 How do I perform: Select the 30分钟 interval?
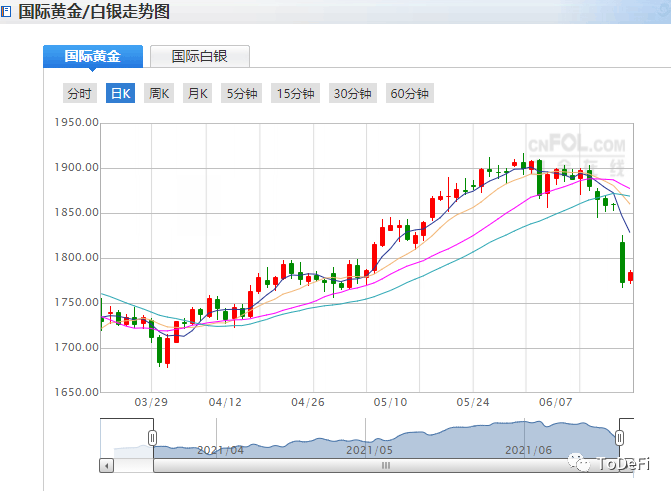[353, 93]
